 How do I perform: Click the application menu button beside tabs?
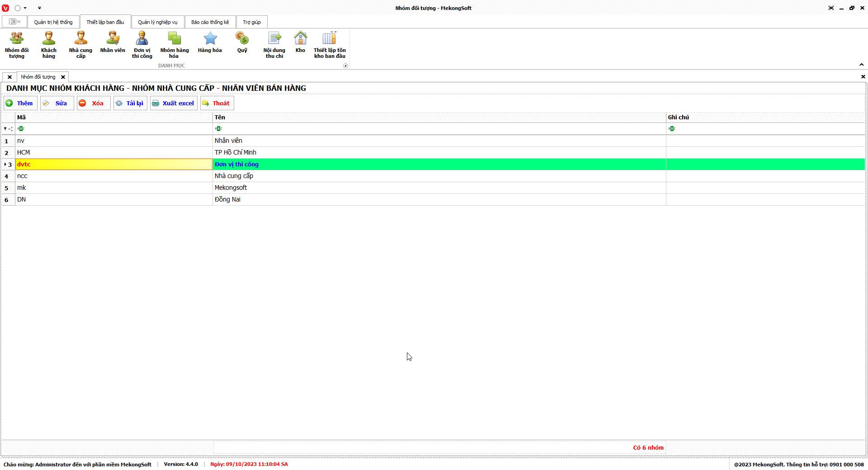click(14, 22)
